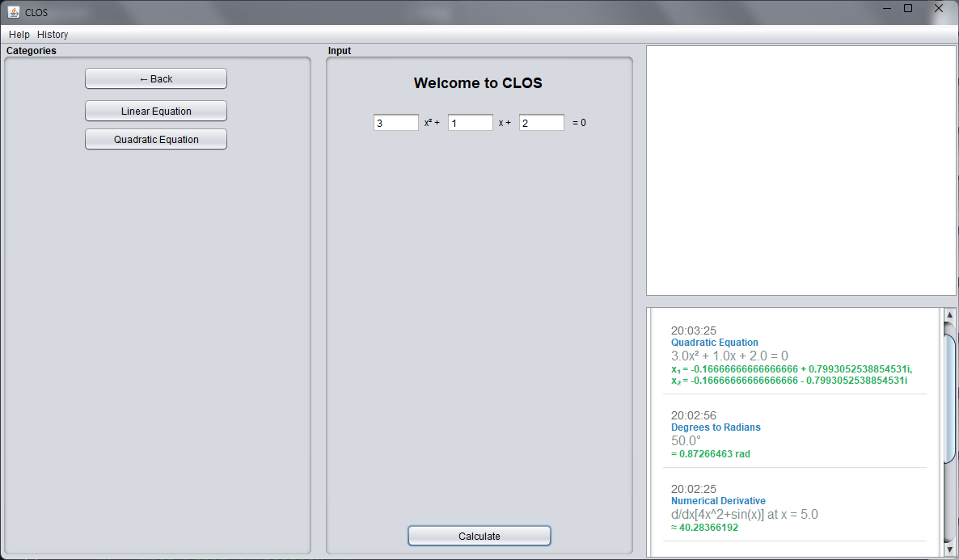The height and width of the screenshot is (560, 959).
Task: Click the complex root result x₁ text
Action: click(x=788, y=368)
